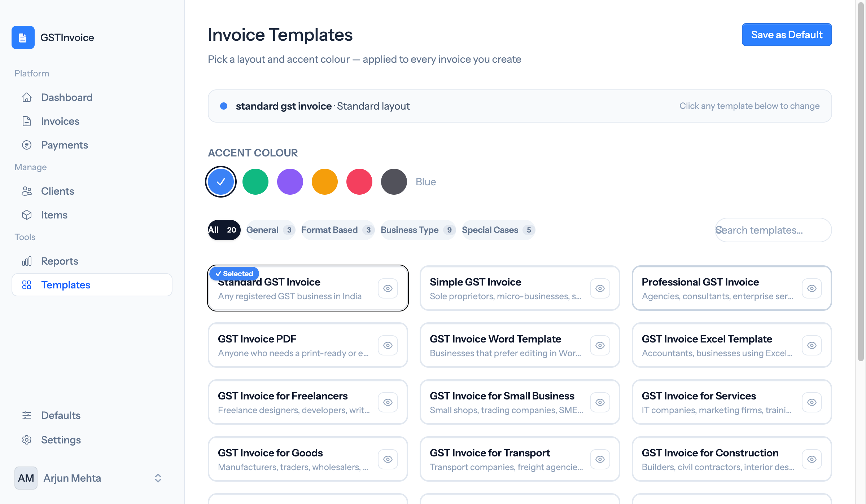Click the Templates grid icon
Image resolution: width=866 pixels, height=504 pixels.
(27, 285)
